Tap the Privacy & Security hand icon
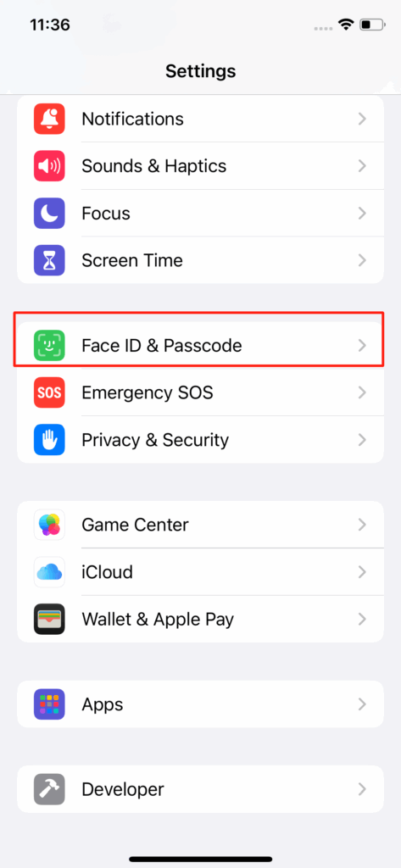Viewport: 401px width, 868px height. [x=49, y=440]
